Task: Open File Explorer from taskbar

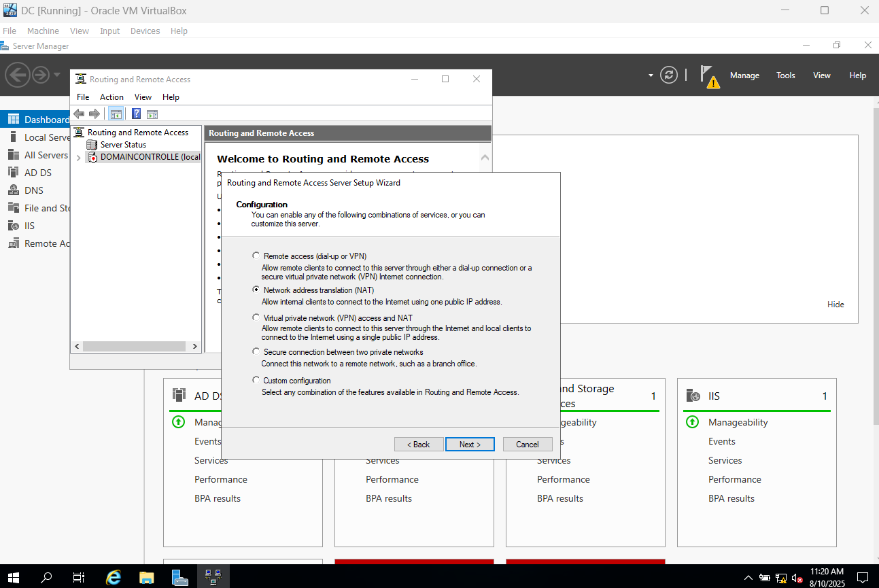Action: (x=146, y=577)
